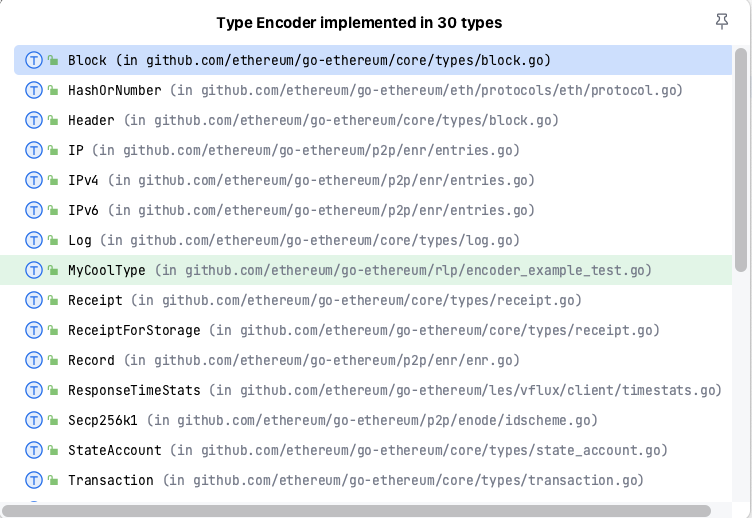Click the green lock icon beside Receipt
752x518 pixels.
pyautogui.click(x=53, y=300)
